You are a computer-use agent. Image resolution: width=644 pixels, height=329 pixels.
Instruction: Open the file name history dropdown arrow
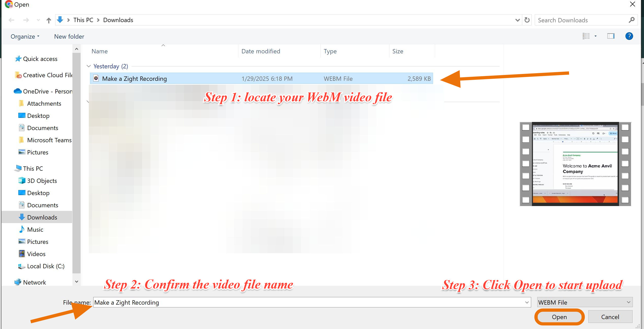[527, 302]
